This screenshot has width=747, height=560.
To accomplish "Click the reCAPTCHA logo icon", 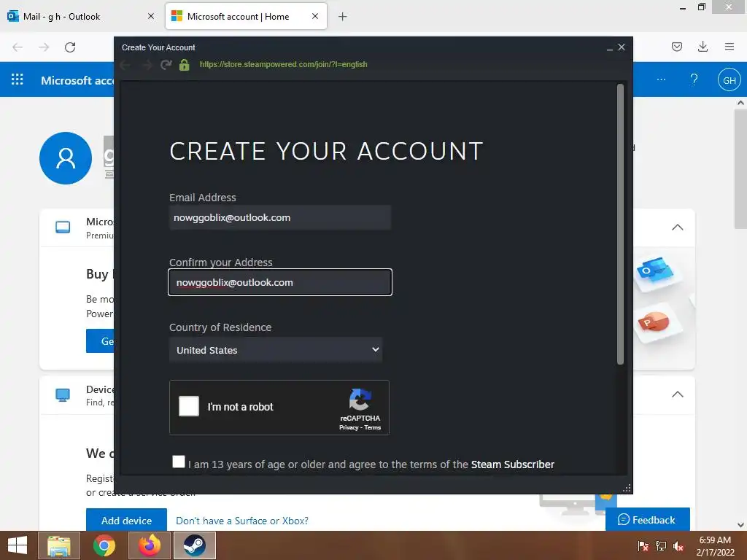I will tap(360, 399).
